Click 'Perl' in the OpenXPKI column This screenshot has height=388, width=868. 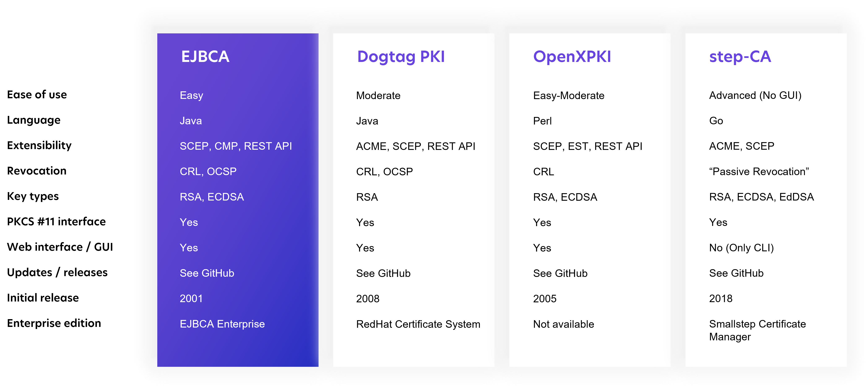(543, 121)
